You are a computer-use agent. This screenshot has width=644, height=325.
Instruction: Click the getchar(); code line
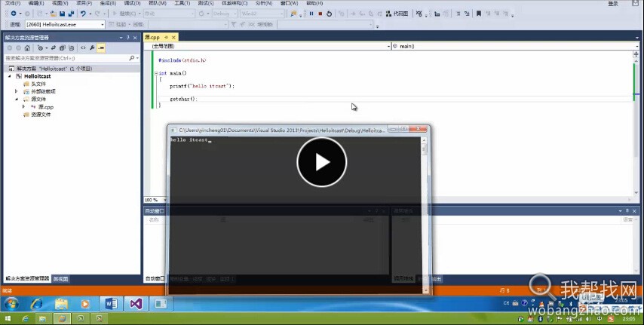click(183, 99)
